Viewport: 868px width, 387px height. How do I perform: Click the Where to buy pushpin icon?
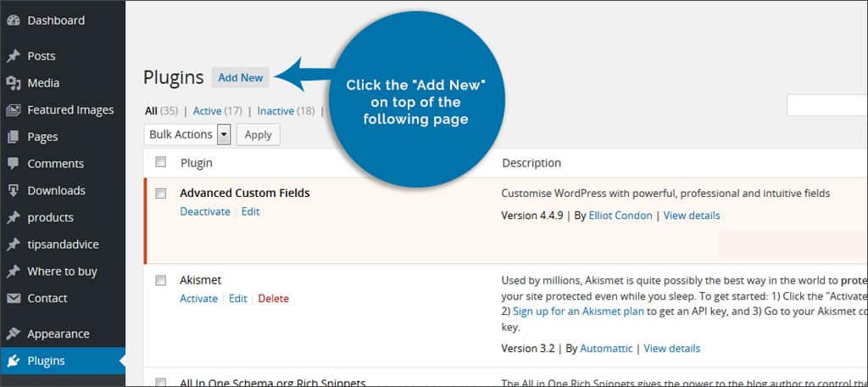(14, 271)
